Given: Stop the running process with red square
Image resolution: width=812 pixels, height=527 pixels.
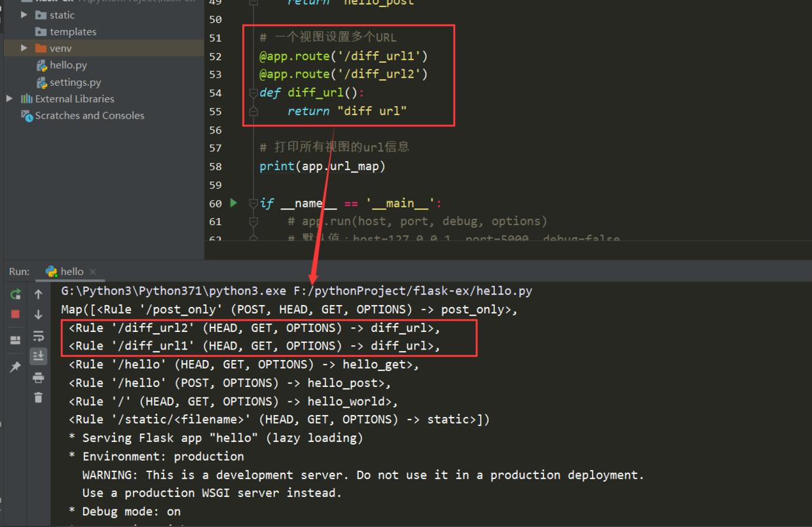Looking at the screenshot, I should pyautogui.click(x=16, y=314).
